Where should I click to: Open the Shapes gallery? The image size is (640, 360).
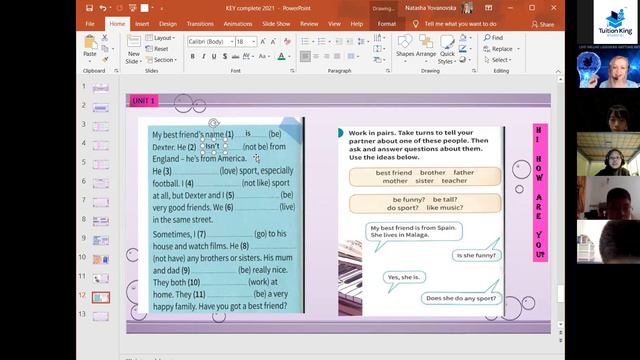tap(405, 49)
